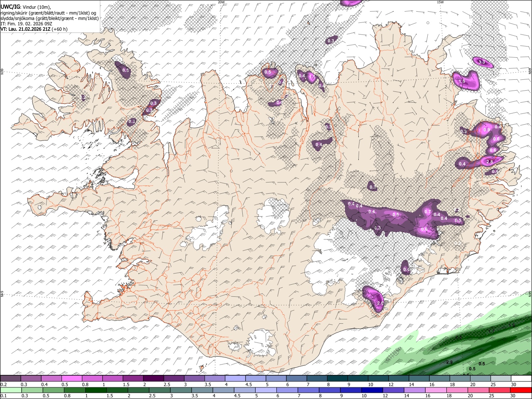The width and height of the screenshot is (532, 399).
Task: Pick the pale grey 25 swatch in snow legend
Action: 501,379
